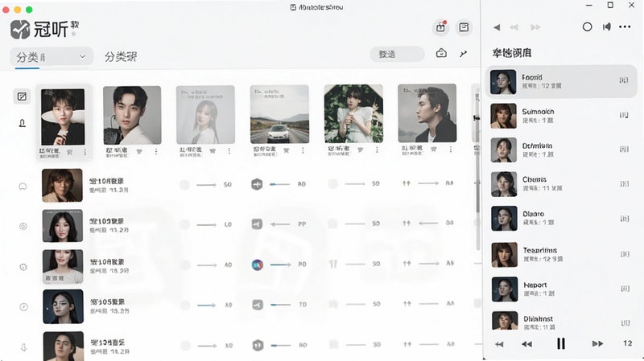
Task: Click the window layout icon beside gift icon
Action: click(x=464, y=27)
